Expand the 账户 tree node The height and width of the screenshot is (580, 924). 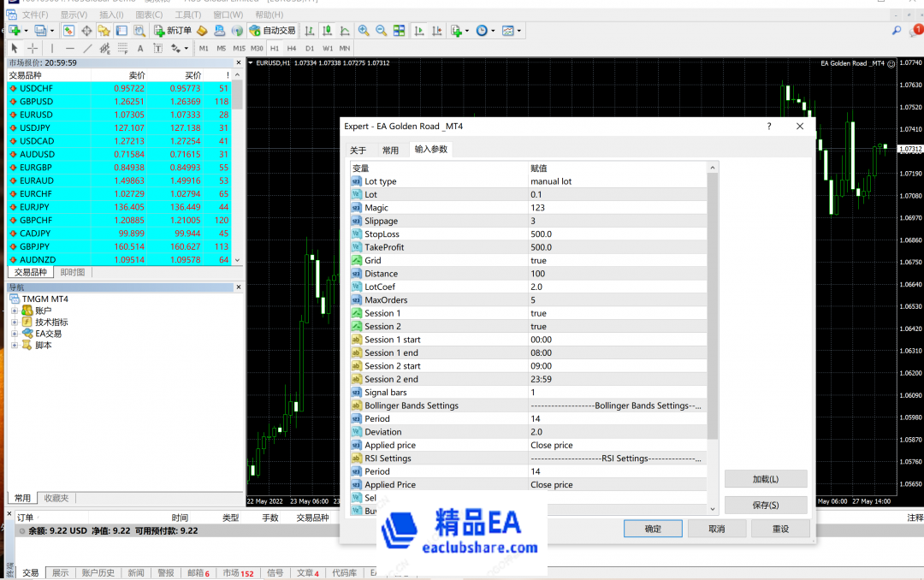pos(15,311)
